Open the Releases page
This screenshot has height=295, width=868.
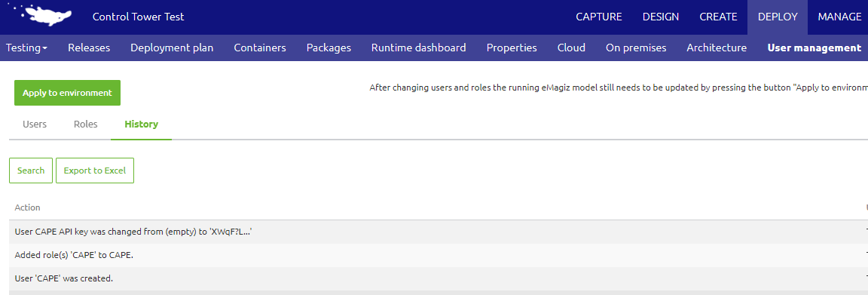click(89, 48)
